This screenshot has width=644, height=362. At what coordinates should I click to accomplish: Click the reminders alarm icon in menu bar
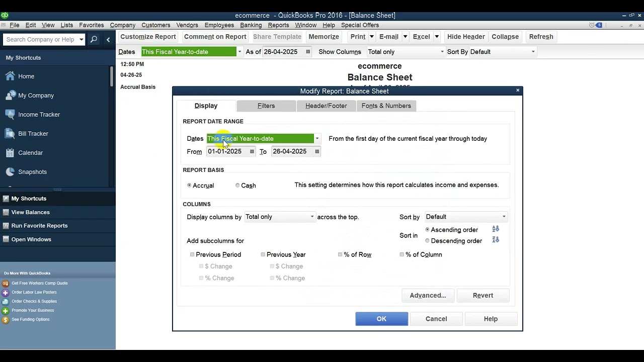(x=592, y=25)
